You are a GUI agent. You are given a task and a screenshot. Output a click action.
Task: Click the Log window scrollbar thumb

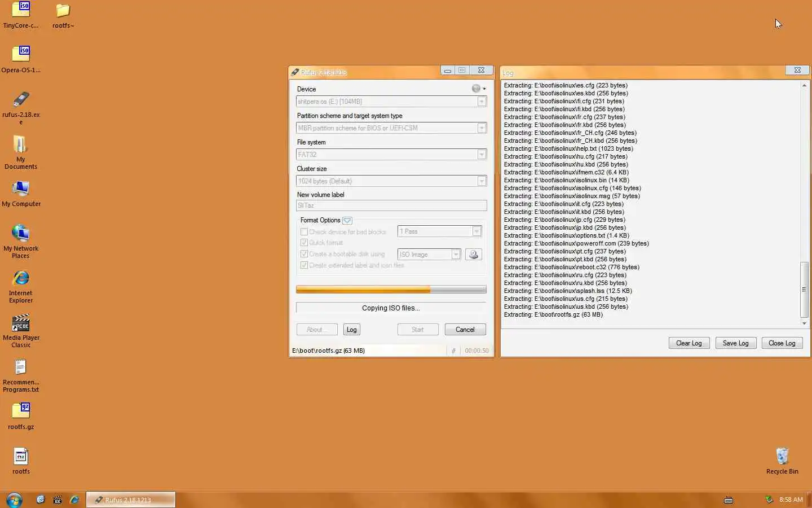tap(804, 290)
